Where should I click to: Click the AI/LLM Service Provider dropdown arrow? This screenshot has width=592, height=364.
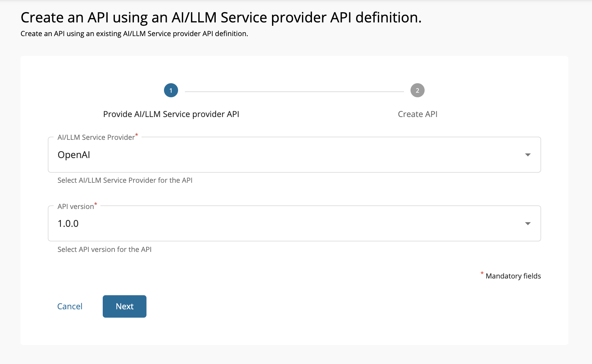[528, 155]
